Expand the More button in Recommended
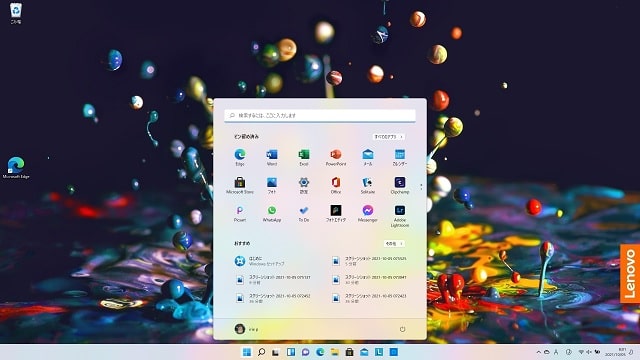The image size is (640, 360). pyautogui.click(x=394, y=244)
